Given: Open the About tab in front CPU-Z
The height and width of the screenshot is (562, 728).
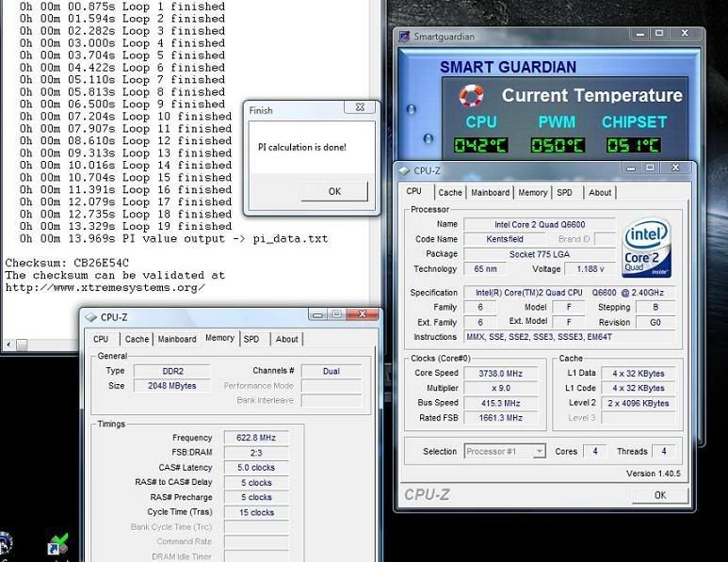Looking at the screenshot, I should click(600, 193).
